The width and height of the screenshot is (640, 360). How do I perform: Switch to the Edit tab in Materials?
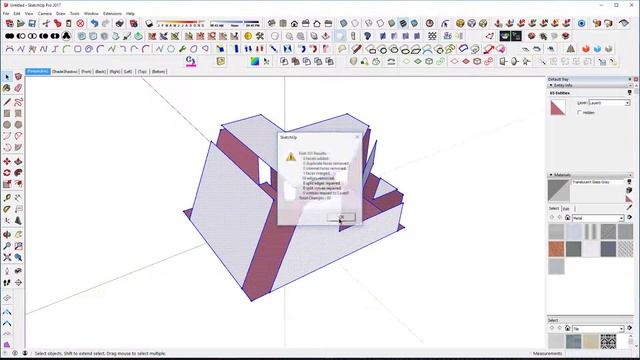[566, 209]
